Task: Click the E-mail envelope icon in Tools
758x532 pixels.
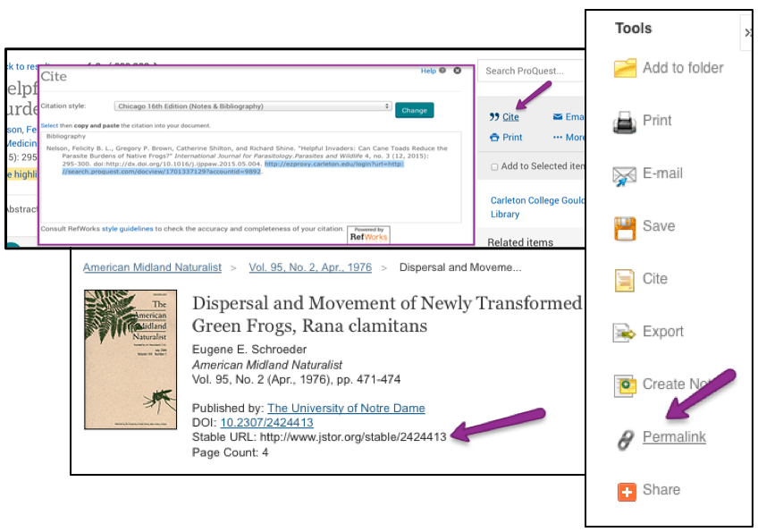Action: click(625, 175)
